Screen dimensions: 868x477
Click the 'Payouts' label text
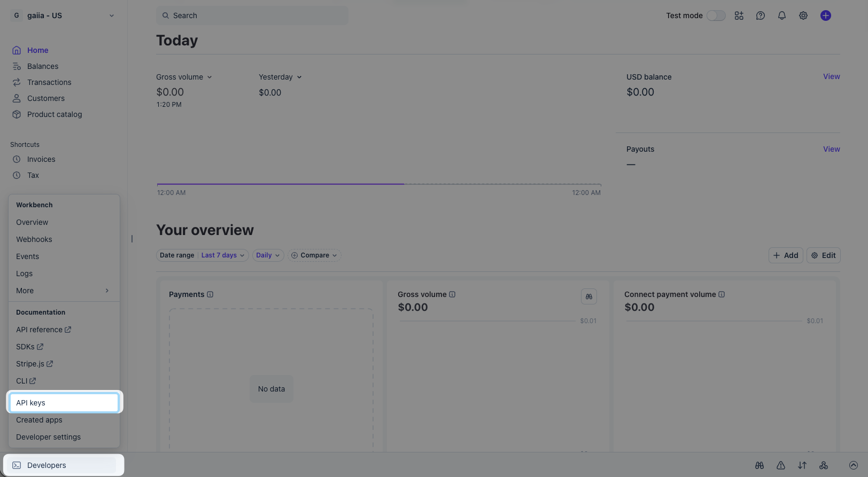click(640, 149)
